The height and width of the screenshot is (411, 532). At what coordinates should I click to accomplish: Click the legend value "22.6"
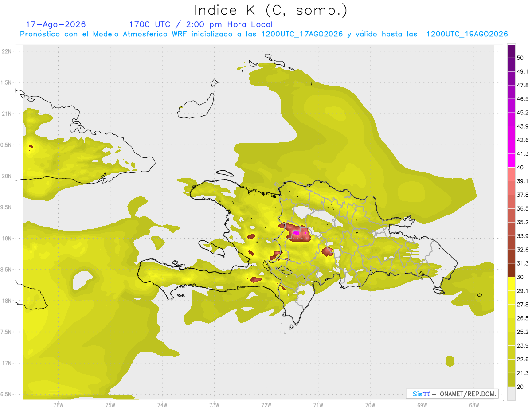point(523,360)
